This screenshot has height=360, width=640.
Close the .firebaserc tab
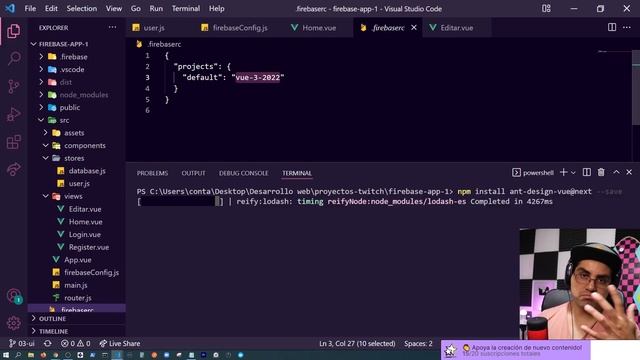pos(413,27)
